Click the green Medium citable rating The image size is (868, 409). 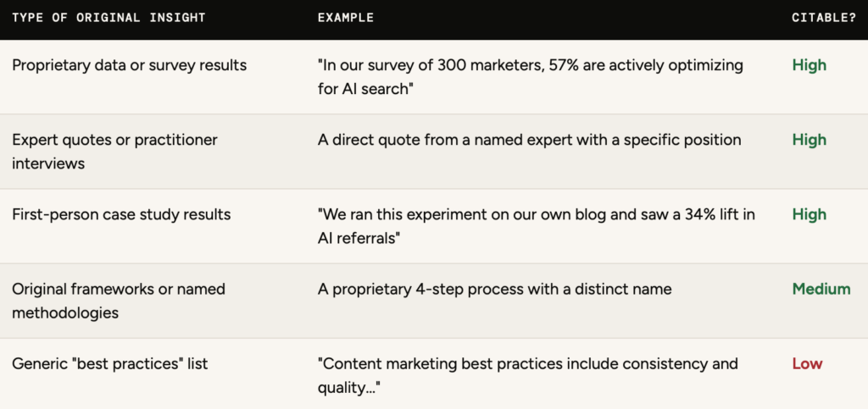click(821, 289)
